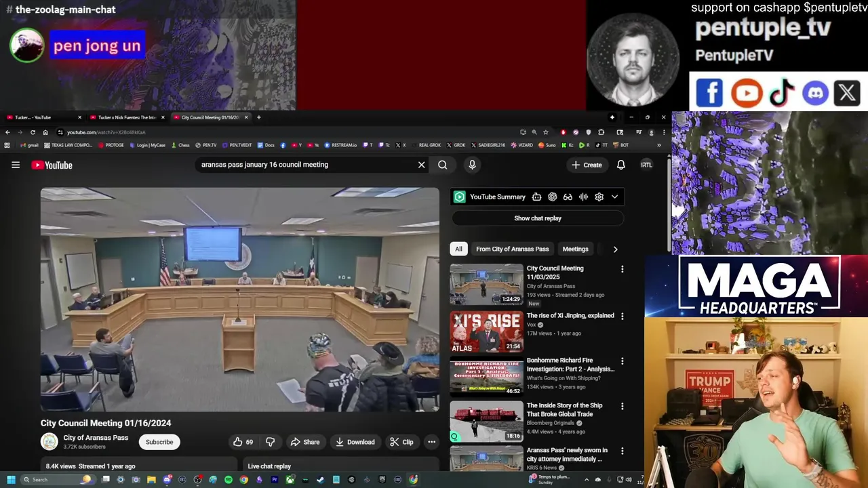Bookmark this page with the star icon
This screenshot has height=488, width=868.
pos(545,132)
